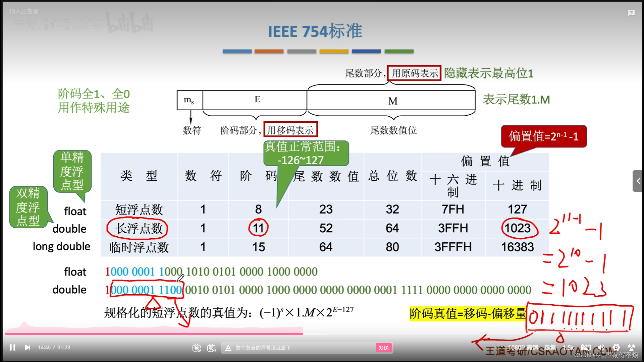This screenshot has height=362, width=644.
Task: Pause the video playback
Action: (x=12, y=348)
